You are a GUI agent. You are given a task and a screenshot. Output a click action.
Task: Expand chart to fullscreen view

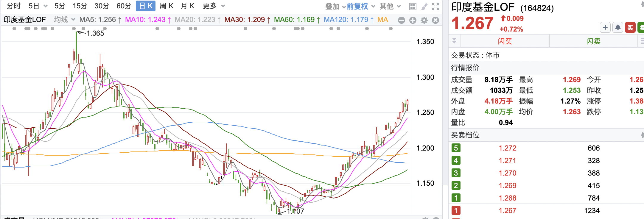click(435, 7)
